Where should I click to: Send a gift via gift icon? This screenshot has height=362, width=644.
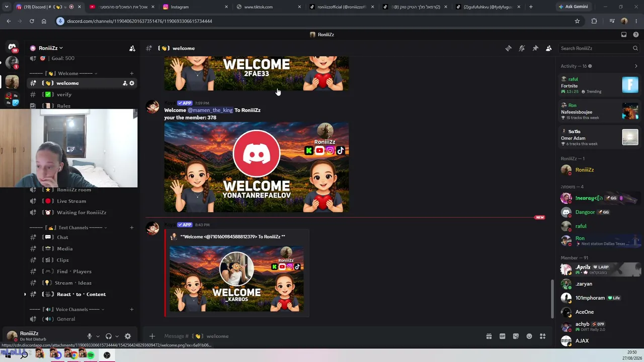[489, 336]
